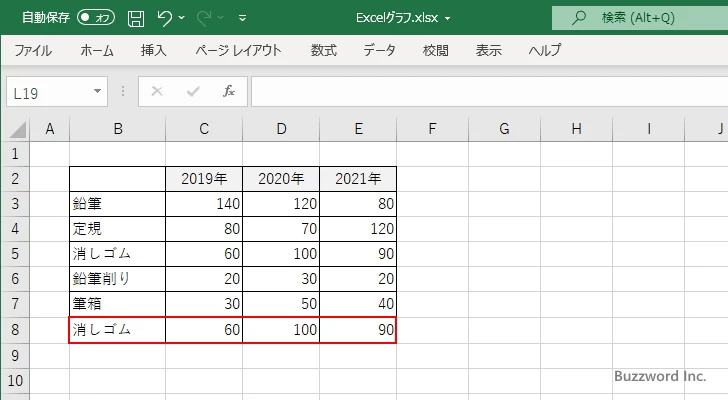Open Customize Quick Access Toolbar dropdown

coord(242,18)
